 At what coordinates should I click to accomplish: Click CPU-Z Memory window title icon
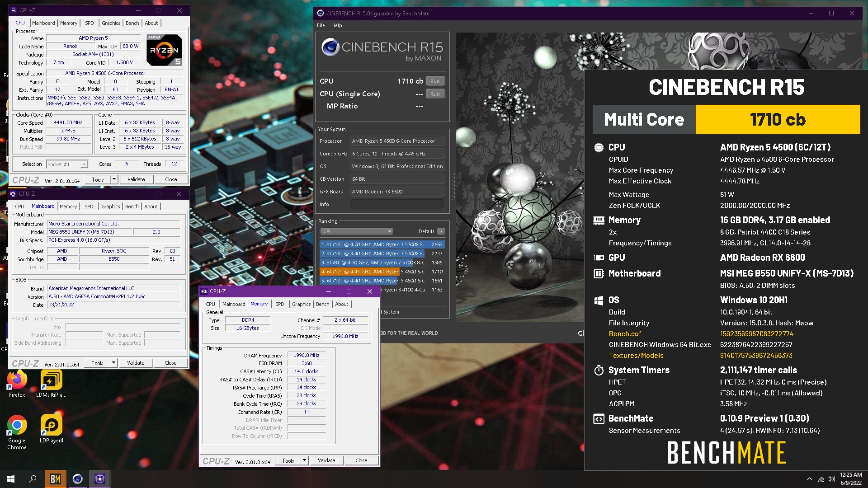point(204,291)
